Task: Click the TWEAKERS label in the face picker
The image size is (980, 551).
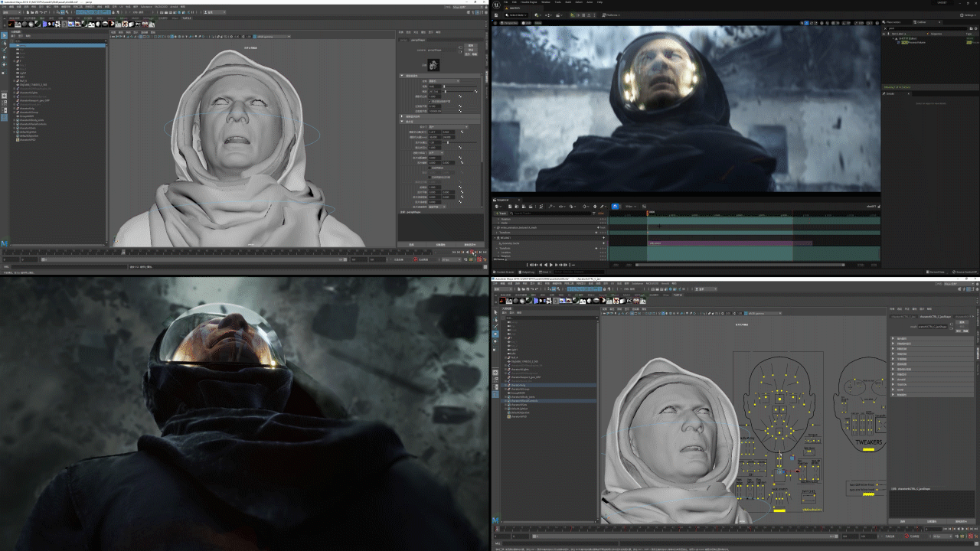Action: (x=868, y=443)
